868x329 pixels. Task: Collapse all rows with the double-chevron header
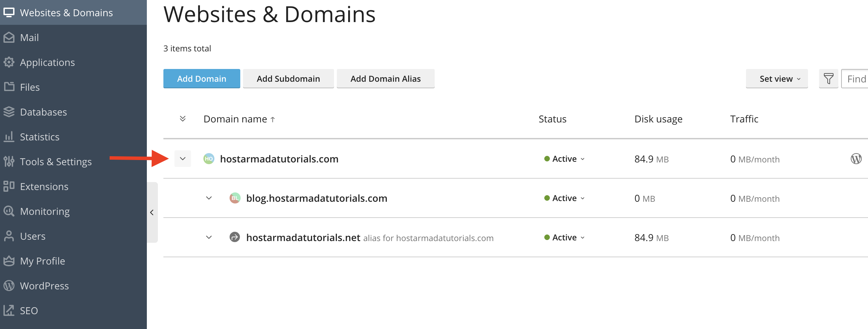point(183,119)
